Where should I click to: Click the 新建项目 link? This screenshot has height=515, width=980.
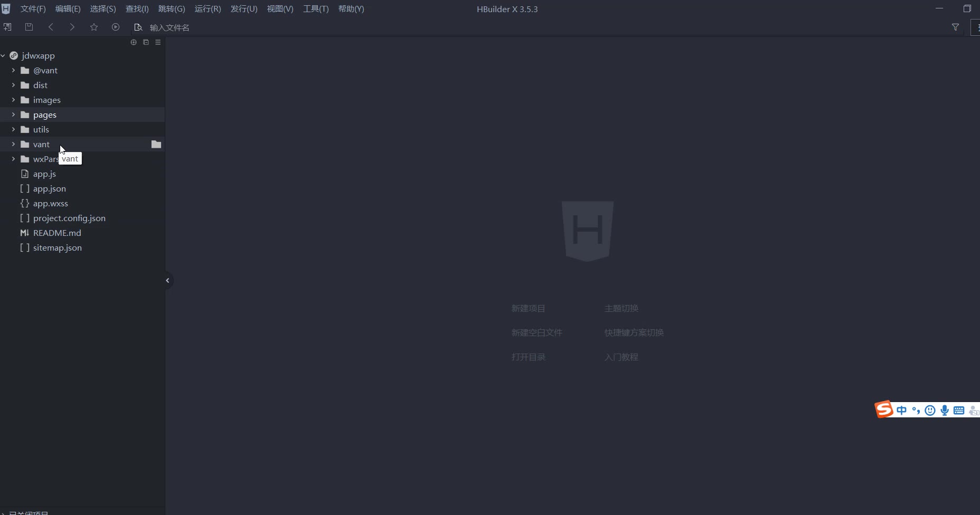point(528,308)
